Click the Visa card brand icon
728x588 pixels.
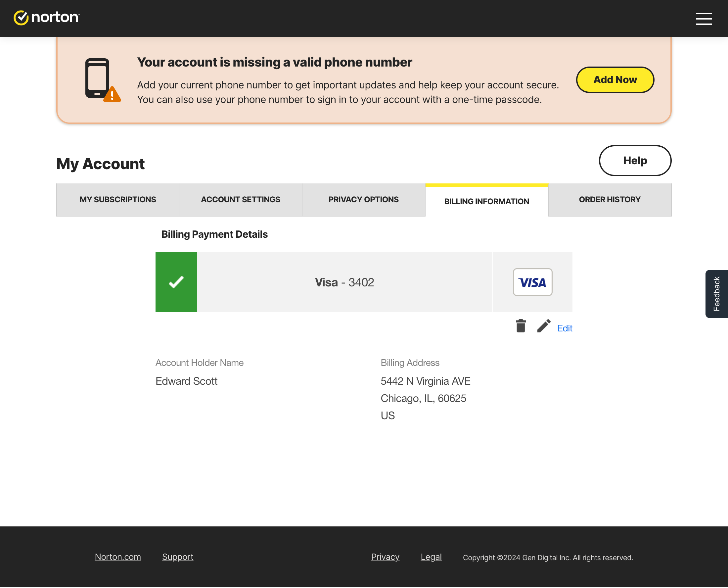pyautogui.click(x=532, y=282)
